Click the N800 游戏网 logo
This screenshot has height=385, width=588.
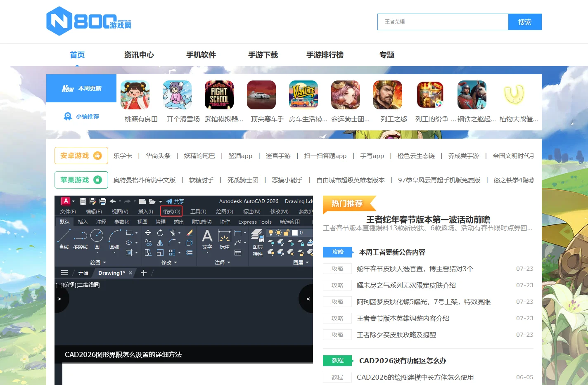[x=89, y=21]
